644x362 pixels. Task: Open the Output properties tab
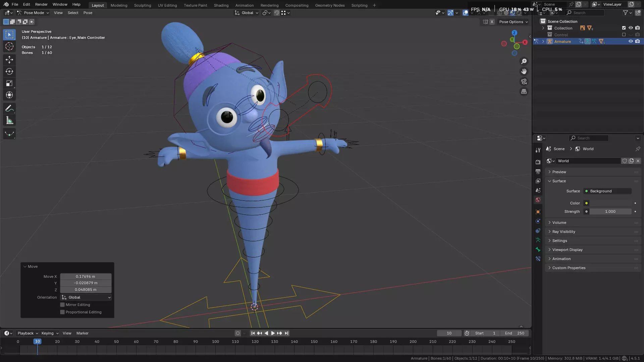(538, 171)
